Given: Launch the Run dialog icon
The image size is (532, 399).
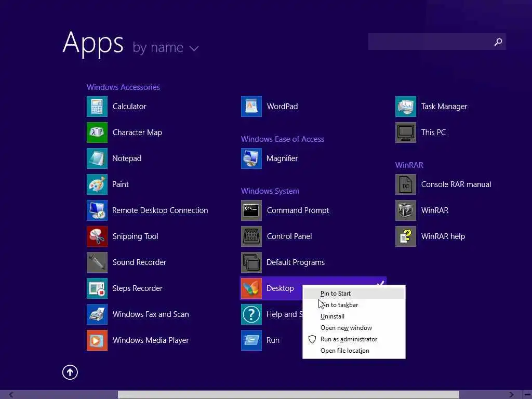Looking at the screenshot, I should point(251,340).
